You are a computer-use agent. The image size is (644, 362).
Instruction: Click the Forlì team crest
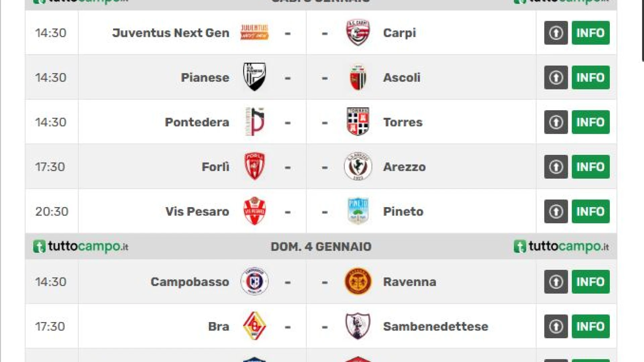click(x=254, y=167)
